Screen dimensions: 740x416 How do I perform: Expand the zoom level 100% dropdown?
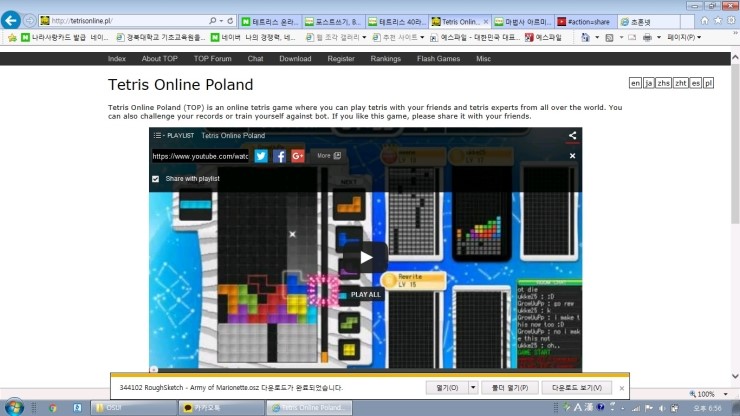pyautogui.click(x=725, y=394)
